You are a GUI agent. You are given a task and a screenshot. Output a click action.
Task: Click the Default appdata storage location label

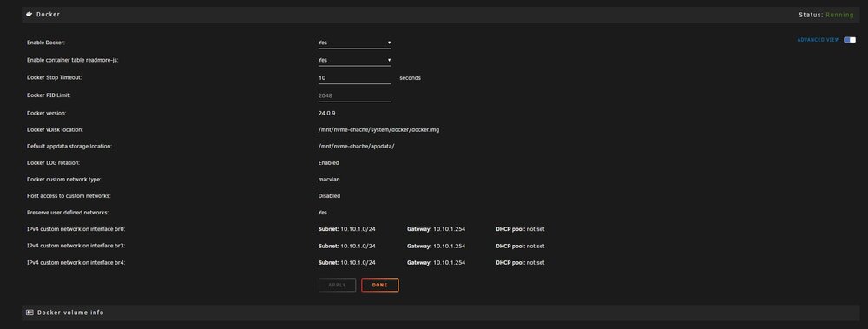pyautogui.click(x=69, y=146)
